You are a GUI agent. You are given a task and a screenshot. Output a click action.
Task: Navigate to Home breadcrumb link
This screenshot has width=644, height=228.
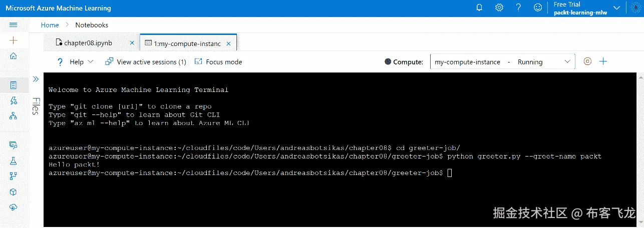pos(50,25)
